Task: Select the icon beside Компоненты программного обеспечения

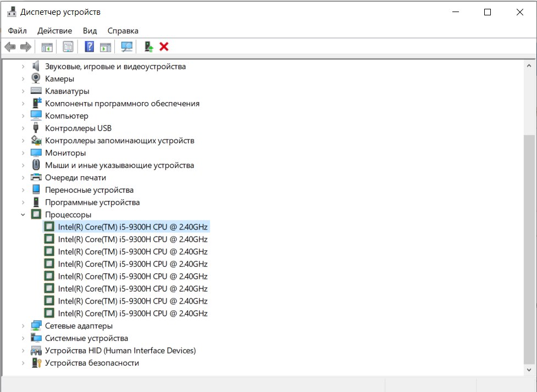Action: click(36, 103)
